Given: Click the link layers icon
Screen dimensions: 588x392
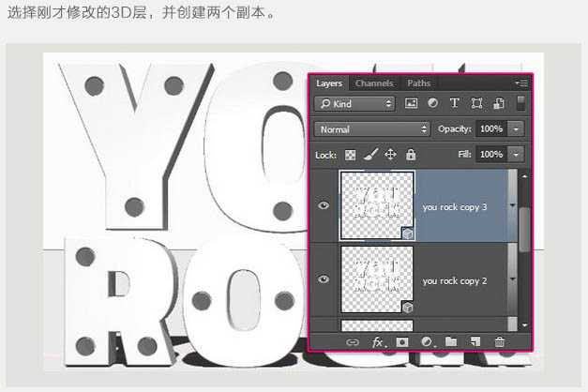Looking at the screenshot, I should click(353, 343).
